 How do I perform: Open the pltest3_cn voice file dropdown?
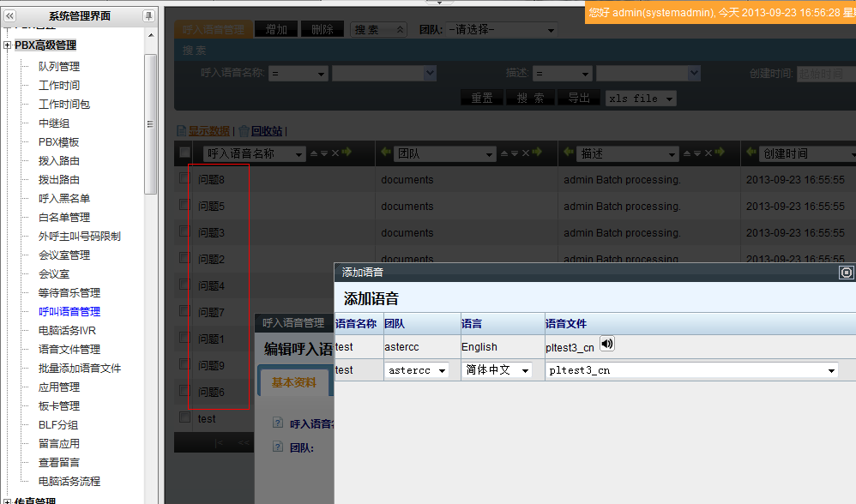click(x=691, y=370)
